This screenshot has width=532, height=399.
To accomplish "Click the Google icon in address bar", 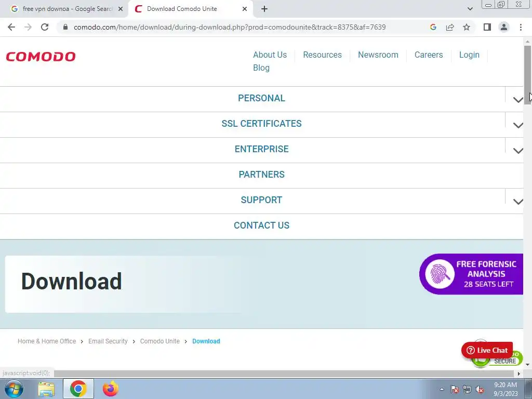I will tap(433, 27).
